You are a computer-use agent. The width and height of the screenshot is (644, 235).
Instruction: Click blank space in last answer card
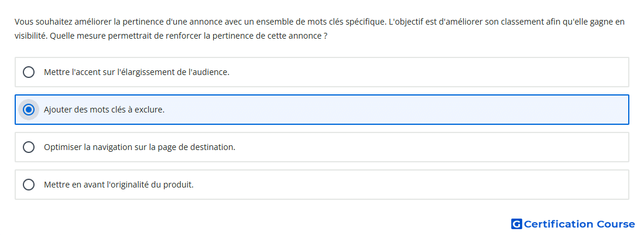click(411, 185)
